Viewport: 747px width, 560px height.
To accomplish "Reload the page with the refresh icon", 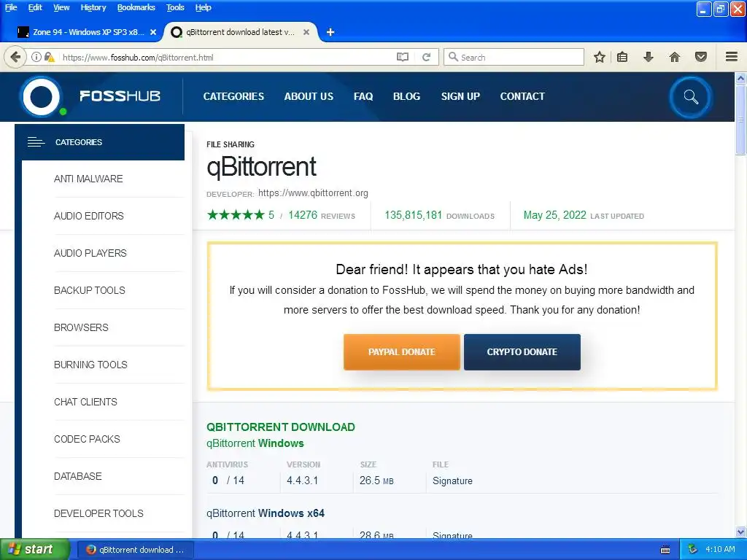I will (426, 57).
